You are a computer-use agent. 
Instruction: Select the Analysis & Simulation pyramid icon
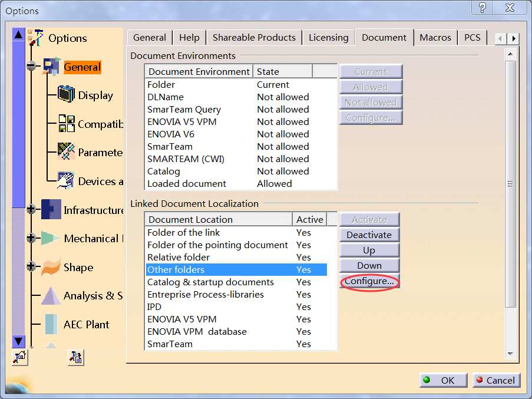[x=51, y=295]
